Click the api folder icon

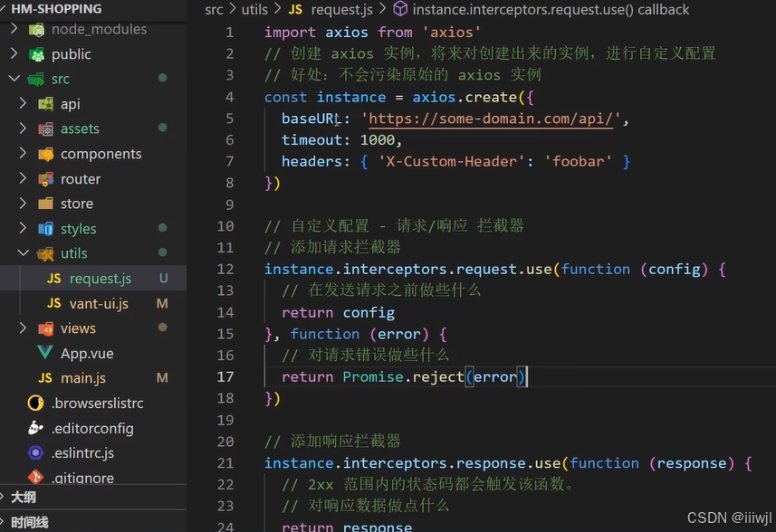coord(45,104)
